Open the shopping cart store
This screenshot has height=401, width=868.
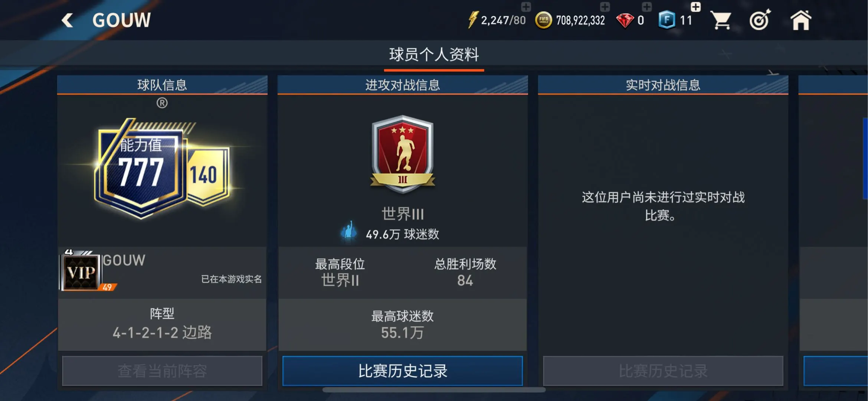point(720,20)
